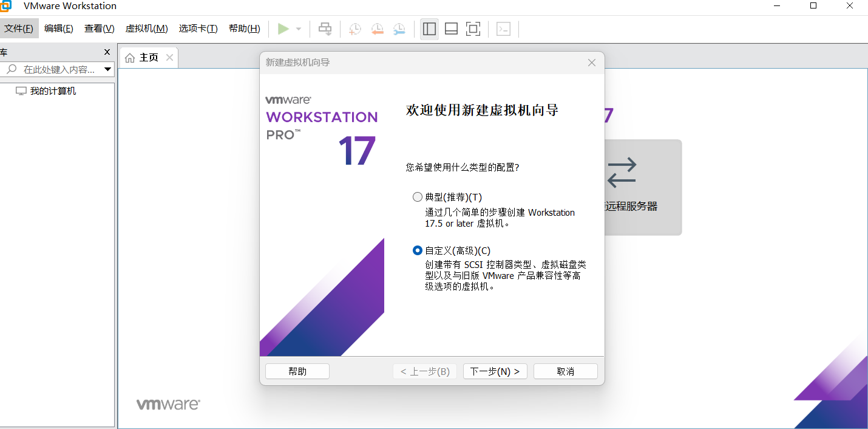Expand the power options dropdown arrow
868x429 pixels.
(299, 29)
